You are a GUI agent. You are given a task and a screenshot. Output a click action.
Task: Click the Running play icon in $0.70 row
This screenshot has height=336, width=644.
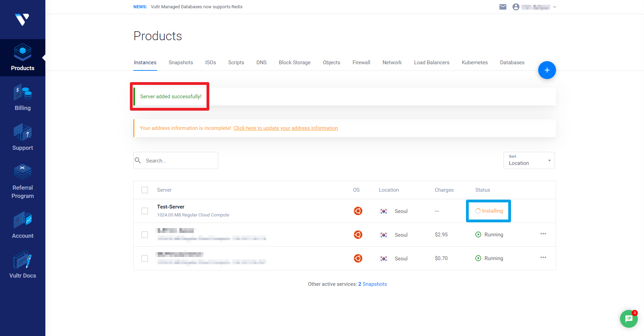point(478,258)
